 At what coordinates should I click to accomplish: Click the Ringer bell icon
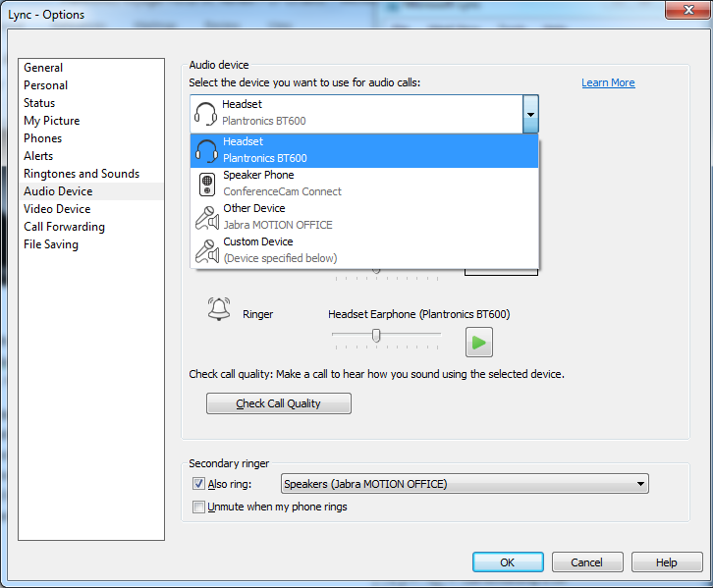pyautogui.click(x=219, y=309)
